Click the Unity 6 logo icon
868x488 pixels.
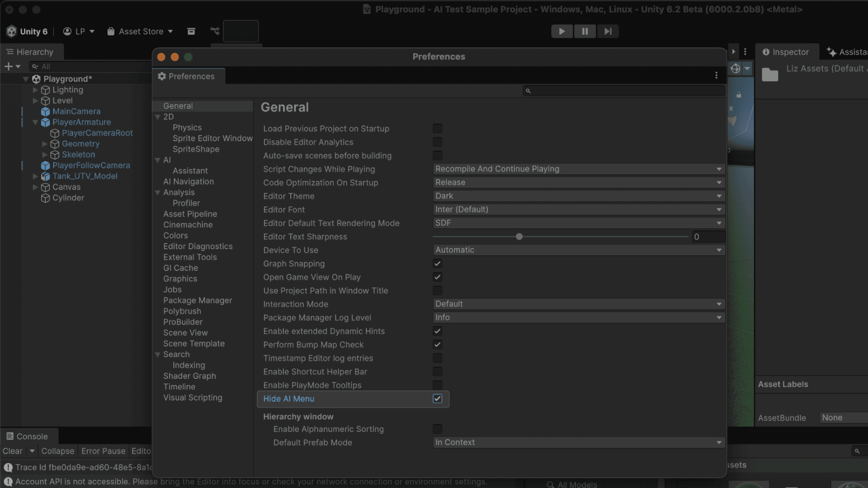pos(11,31)
